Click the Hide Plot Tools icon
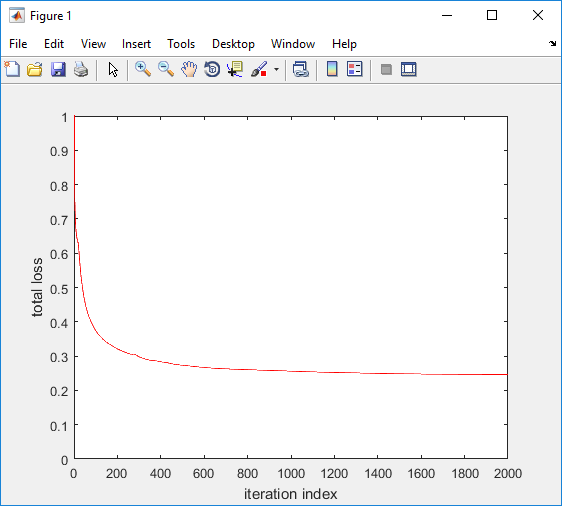562x506 pixels. coord(386,69)
